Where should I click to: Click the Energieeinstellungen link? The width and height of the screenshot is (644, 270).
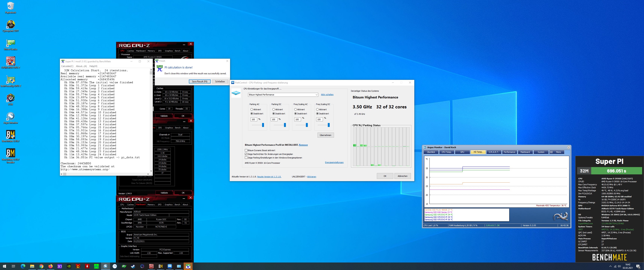click(x=334, y=162)
